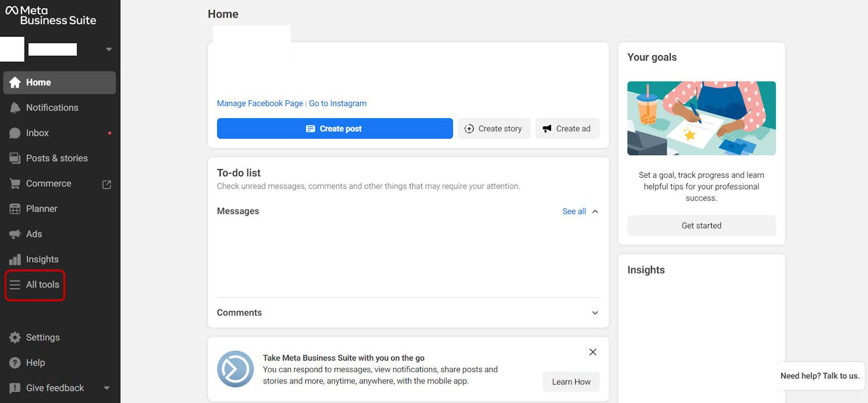Open Inbox in the sidebar
The height and width of the screenshot is (403, 868).
click(60, 133)
